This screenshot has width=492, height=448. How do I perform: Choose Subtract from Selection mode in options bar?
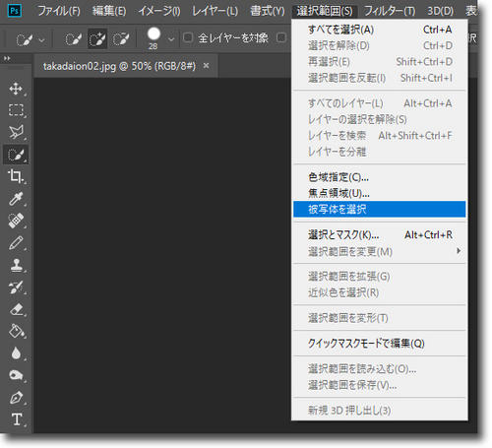pyautogui.click(x=121, y=39)
